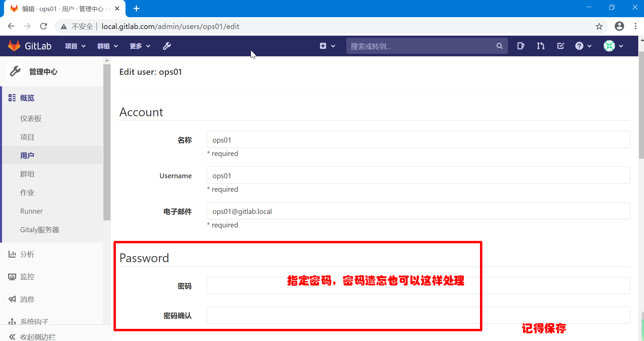The image size is (644, 341).
Task: Click the browser address bar URL
Action: (x=170, y=26)
